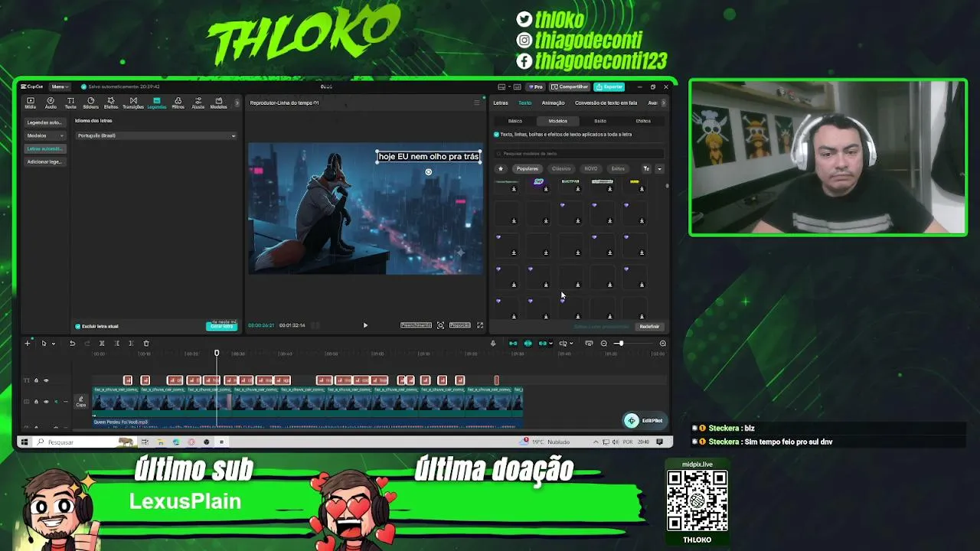Click the Compartilhar button
This screenshot has width=980, height=551.
[x=570, y=87]
